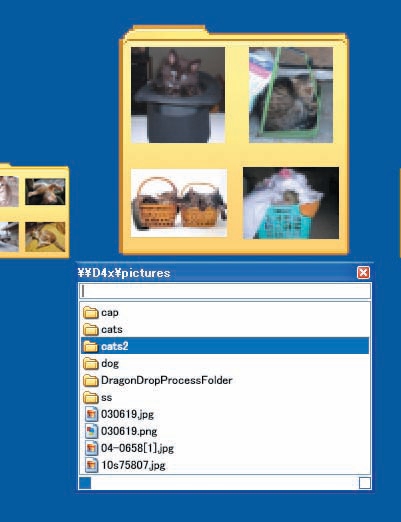
Task: Click the cats folder icon
Action: [x=90, y=330]
